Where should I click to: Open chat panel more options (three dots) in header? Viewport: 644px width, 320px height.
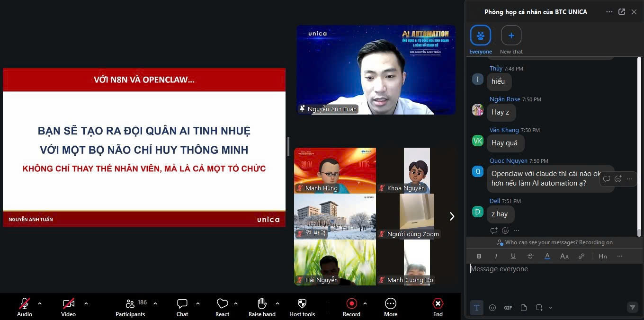609,12
